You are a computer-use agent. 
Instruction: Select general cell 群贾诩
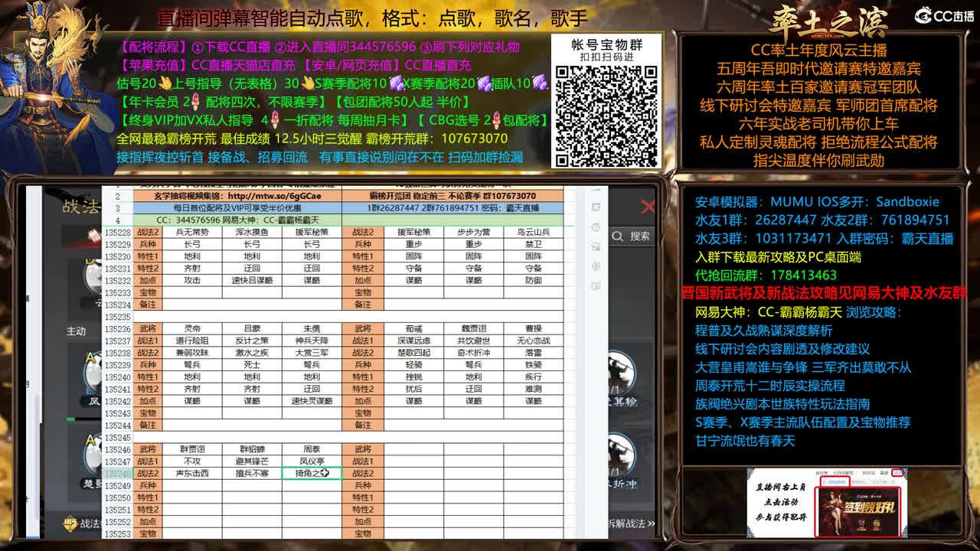[192, 449]
